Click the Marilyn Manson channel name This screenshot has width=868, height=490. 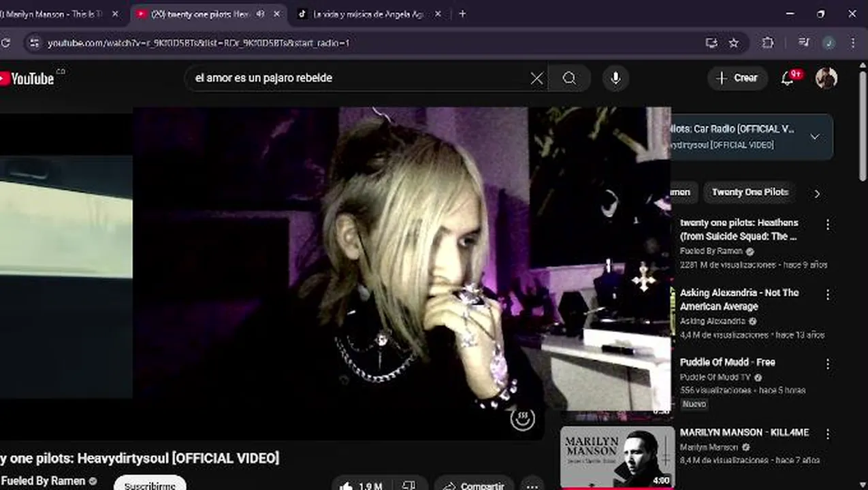[709, 447]
